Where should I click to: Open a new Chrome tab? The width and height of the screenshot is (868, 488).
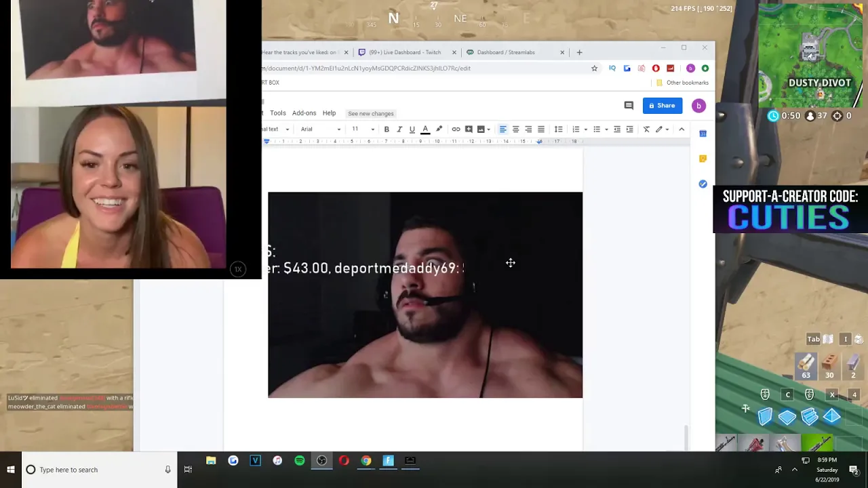click(579, 52)
